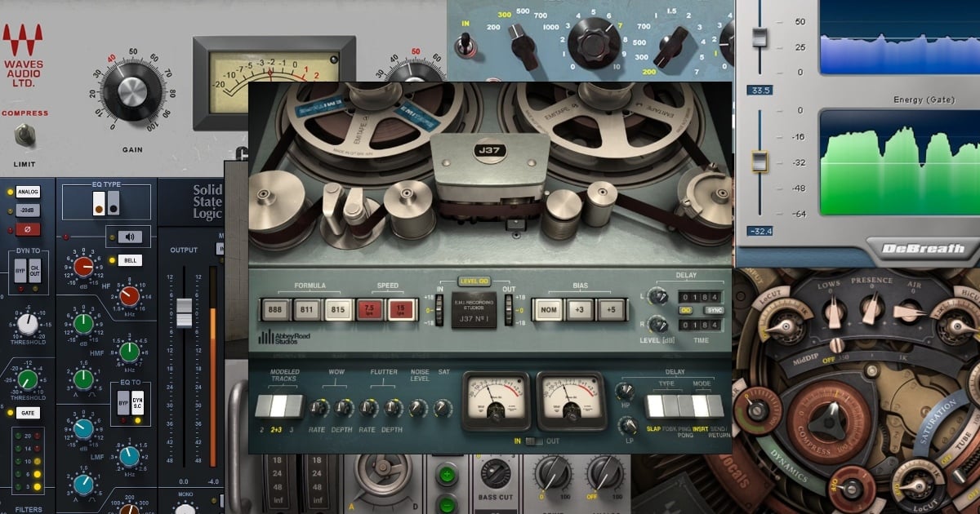The image size is (980, 514).
Task: Click the Flutter DEPTH knob
Action: pos(393,407)
